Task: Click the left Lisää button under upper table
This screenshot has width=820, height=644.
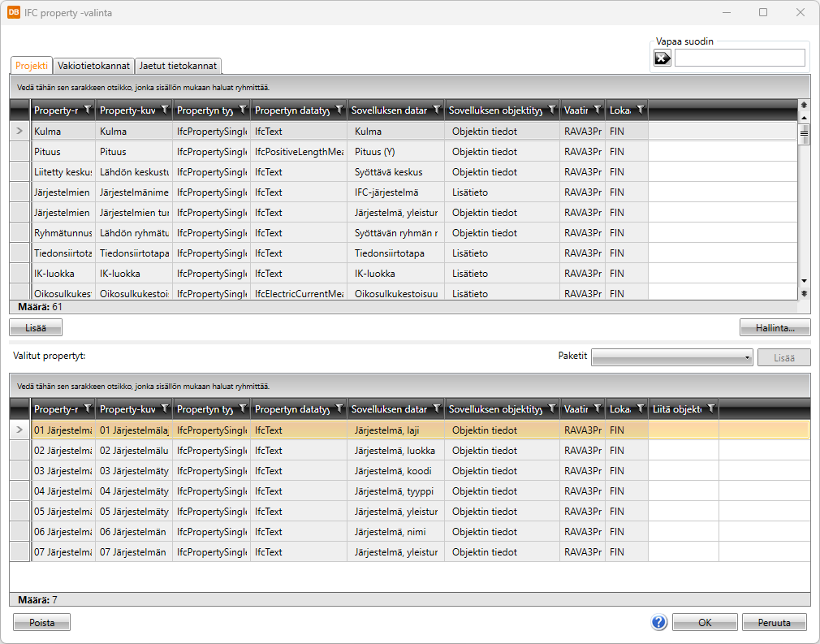Action: 36,327
